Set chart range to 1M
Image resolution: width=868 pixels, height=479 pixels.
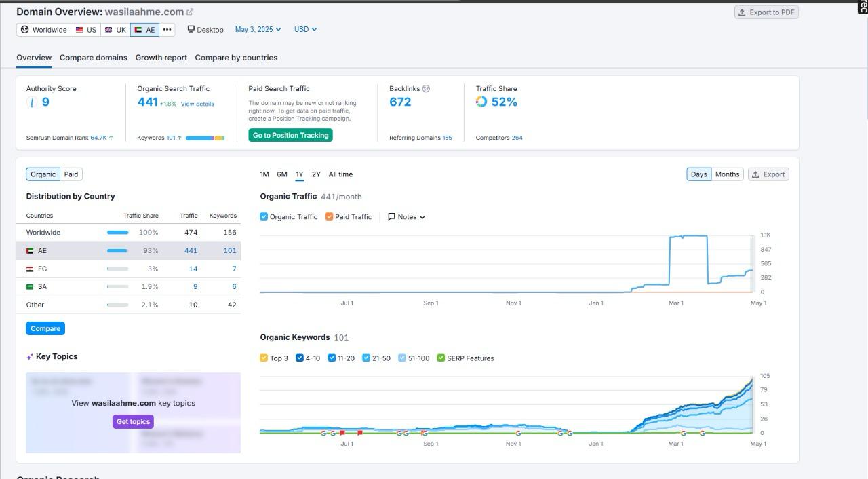click(264, 174)
